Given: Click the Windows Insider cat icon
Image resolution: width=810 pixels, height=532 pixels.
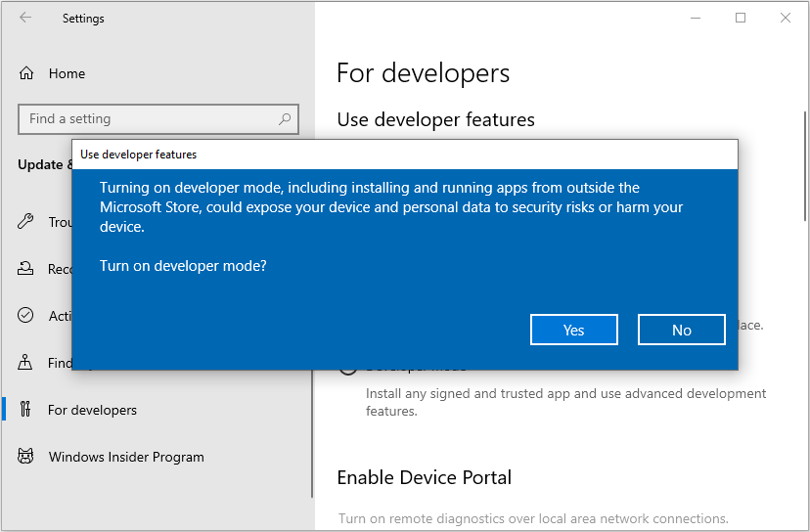Looking at the screenshot, I should [x=25, y=456].
